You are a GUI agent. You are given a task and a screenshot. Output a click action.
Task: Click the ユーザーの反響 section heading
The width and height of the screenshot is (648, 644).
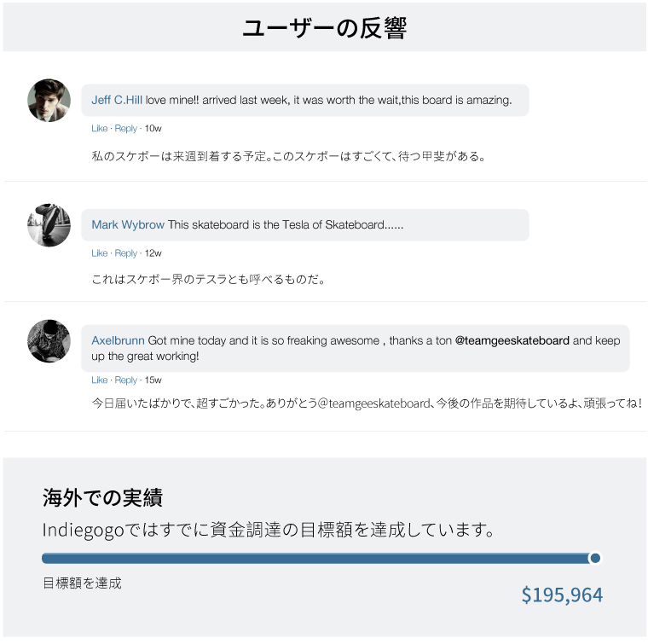[x=324, y=27]
